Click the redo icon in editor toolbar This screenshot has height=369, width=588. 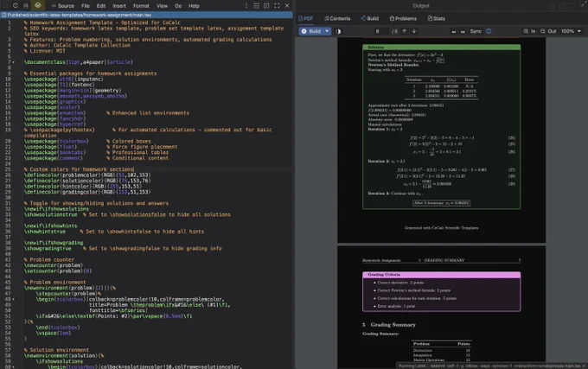[x=16, y=6]
